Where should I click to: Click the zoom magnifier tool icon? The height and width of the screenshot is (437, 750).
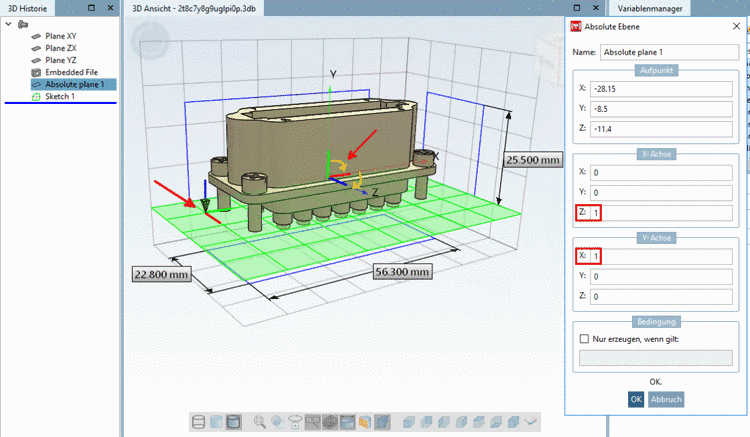260,422
